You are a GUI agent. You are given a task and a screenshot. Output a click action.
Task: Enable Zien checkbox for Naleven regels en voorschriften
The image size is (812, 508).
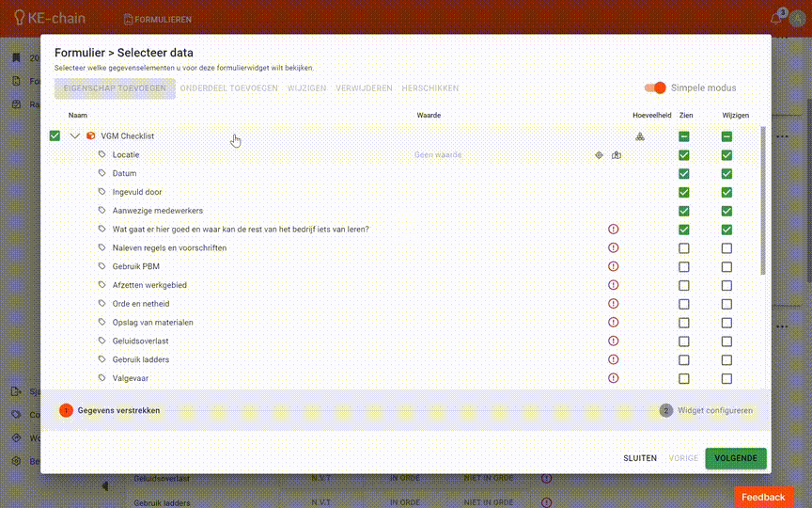point(684,248)
